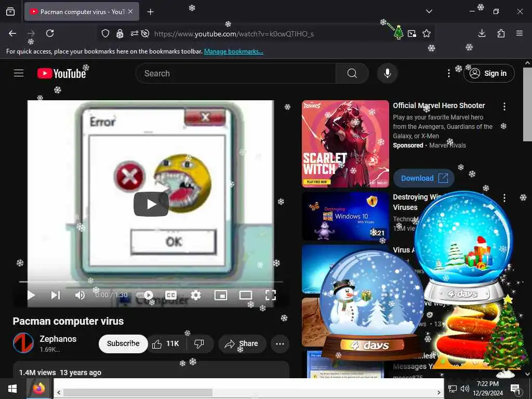Enter full screen mode

click(270, 295)
